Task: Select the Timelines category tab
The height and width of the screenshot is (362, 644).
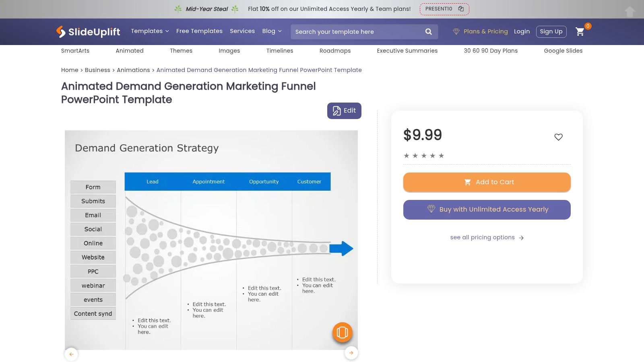Action: point(279,51)
